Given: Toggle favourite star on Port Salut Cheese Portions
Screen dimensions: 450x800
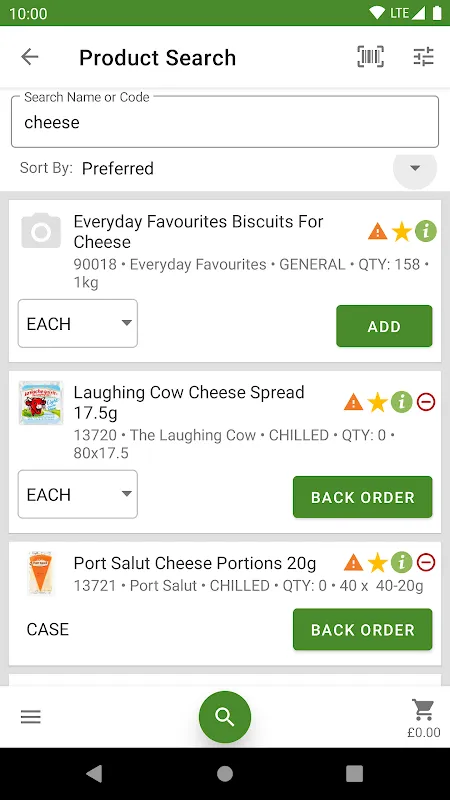Looking at the screenshot, I should coord(378,562).
